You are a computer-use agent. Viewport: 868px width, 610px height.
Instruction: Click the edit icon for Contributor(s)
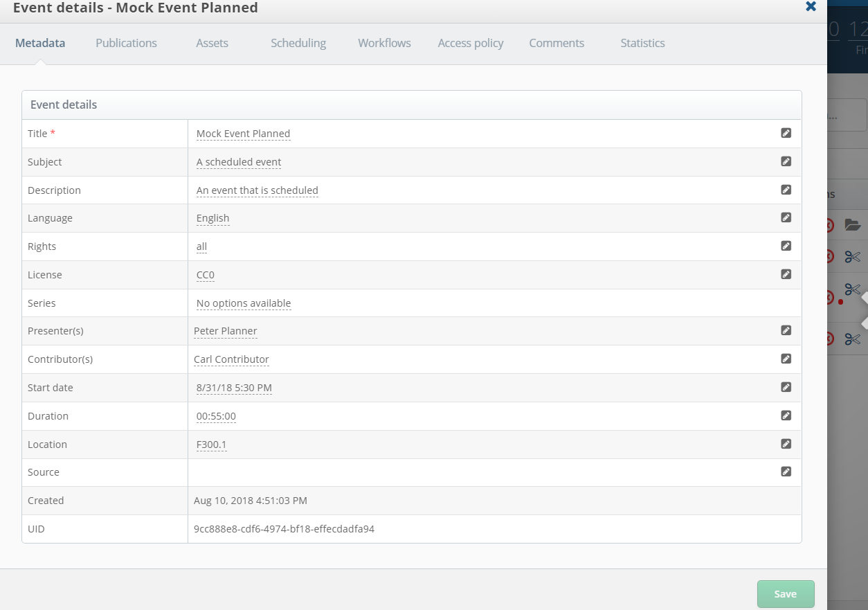(786, 359)
